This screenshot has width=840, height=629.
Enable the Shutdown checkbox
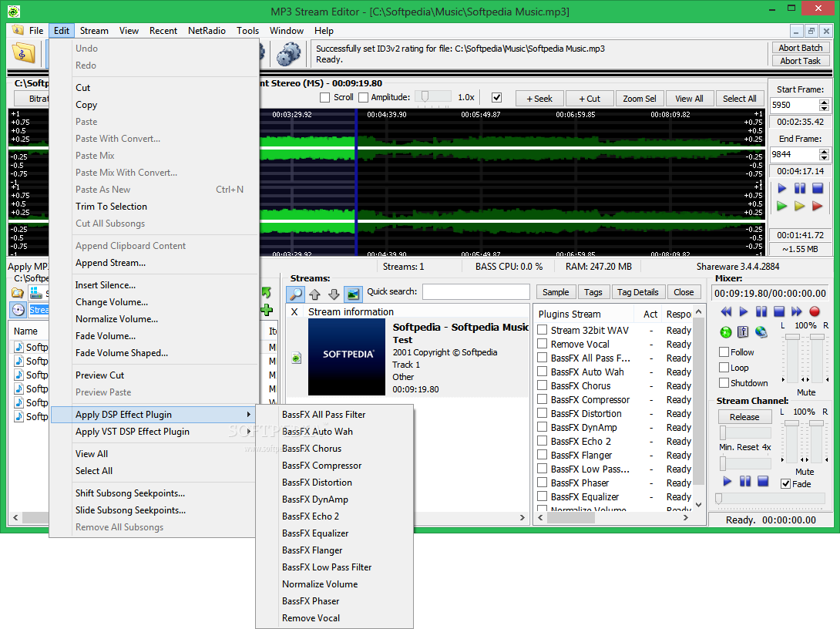724,382
